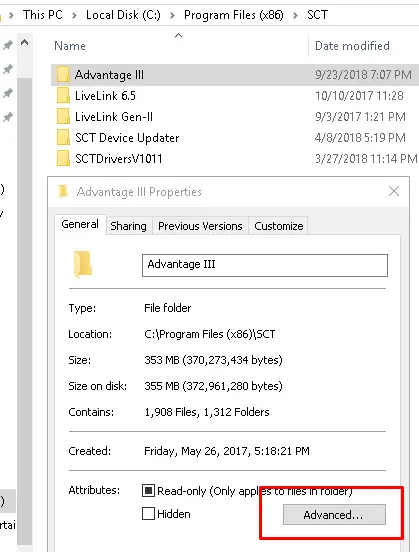This screenshot has height=552, width=419.
Task: Select the SCT Device Updater folder icon
Action: [63, 138]
